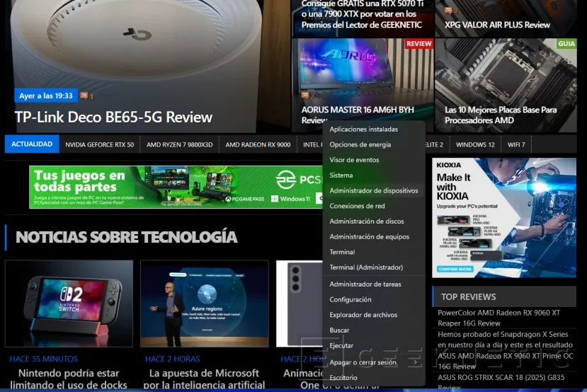Open the Nintendo Switch 2 dock thumbnail

pyautogui.click(x=69, y=304)
